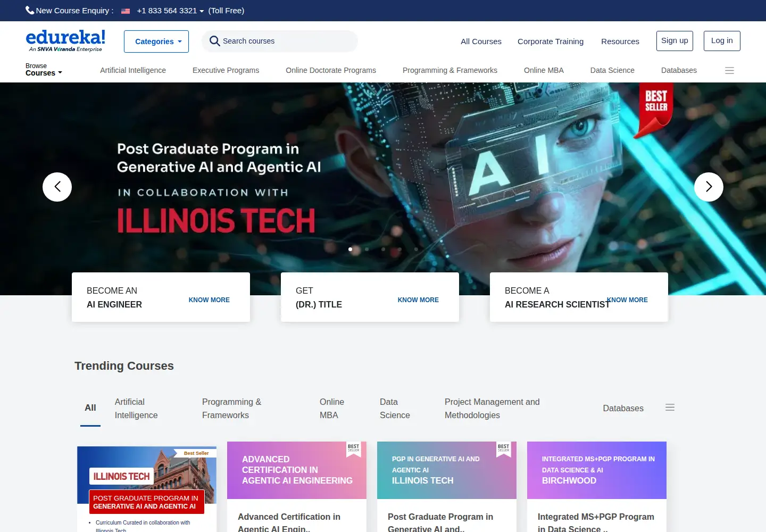
Task: Open Data Science in top nav
Action: [x=612, y=70]
